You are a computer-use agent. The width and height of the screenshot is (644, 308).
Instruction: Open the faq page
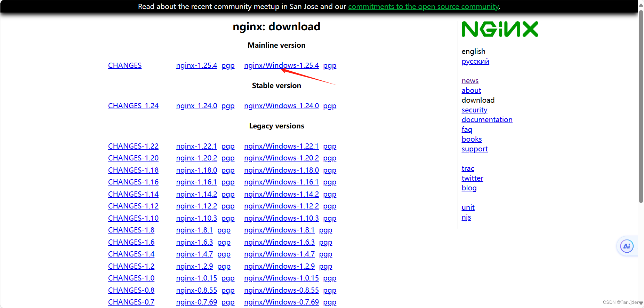click(x=467, y=129)
